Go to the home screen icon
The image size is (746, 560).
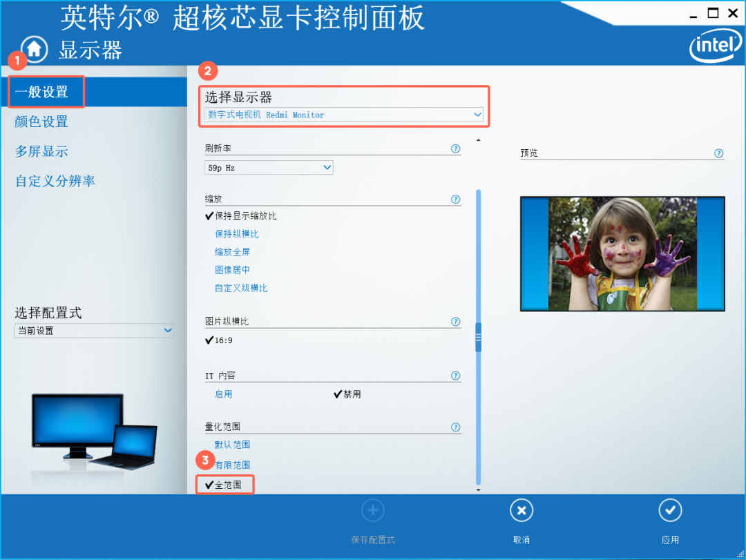[x=35, y=49]
